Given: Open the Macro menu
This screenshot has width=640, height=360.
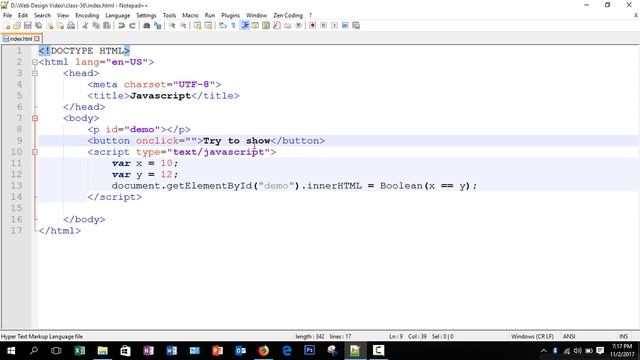Looking at the screenshot, I should pos(190,16).
